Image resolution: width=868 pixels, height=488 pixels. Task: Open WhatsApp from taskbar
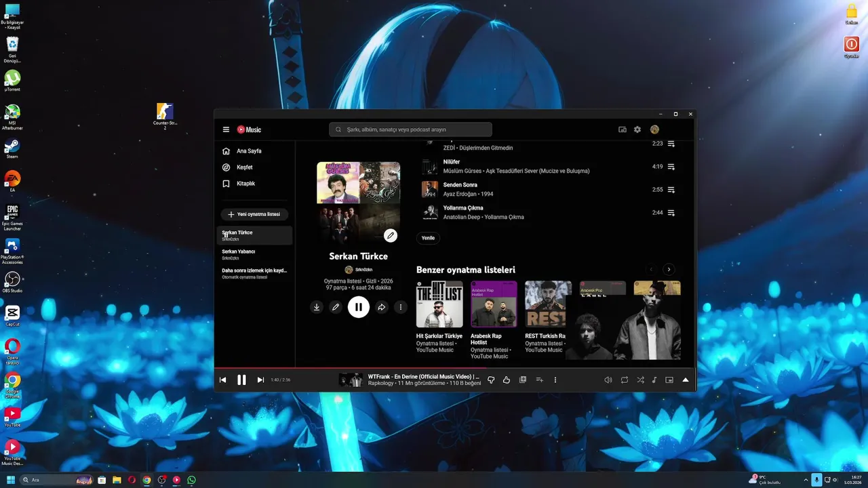click(x=191, y=480)
